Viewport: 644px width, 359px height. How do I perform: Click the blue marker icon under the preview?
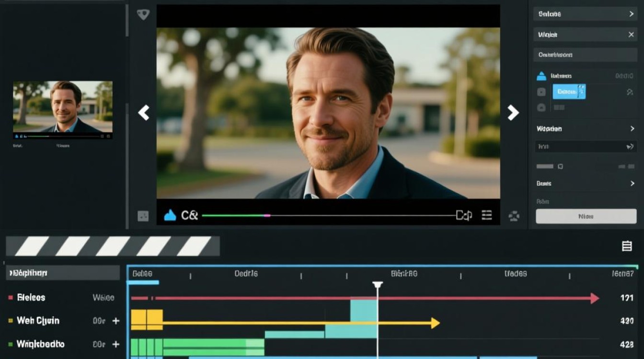pos(170,215)
